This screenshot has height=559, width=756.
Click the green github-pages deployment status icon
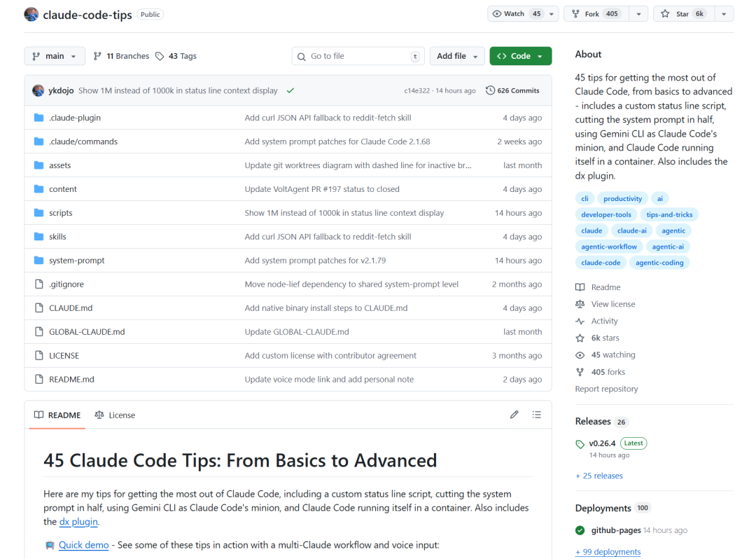click(580, 530)
